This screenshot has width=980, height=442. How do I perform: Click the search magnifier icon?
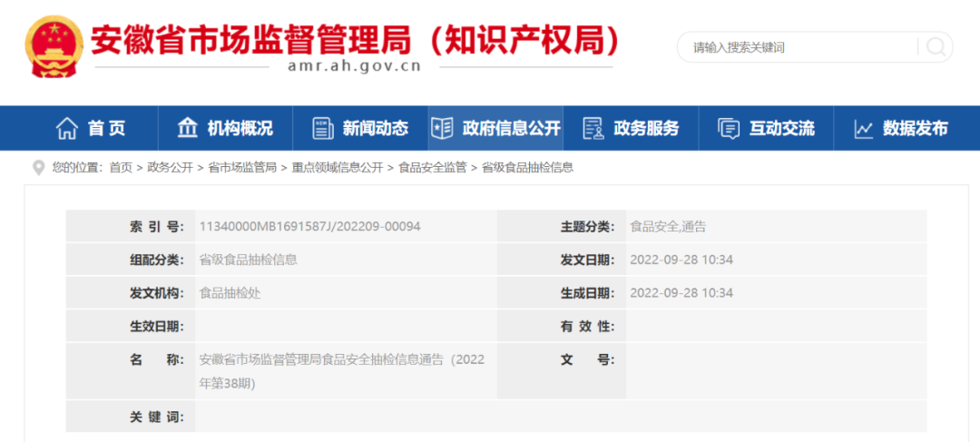[x=935, y=47]
